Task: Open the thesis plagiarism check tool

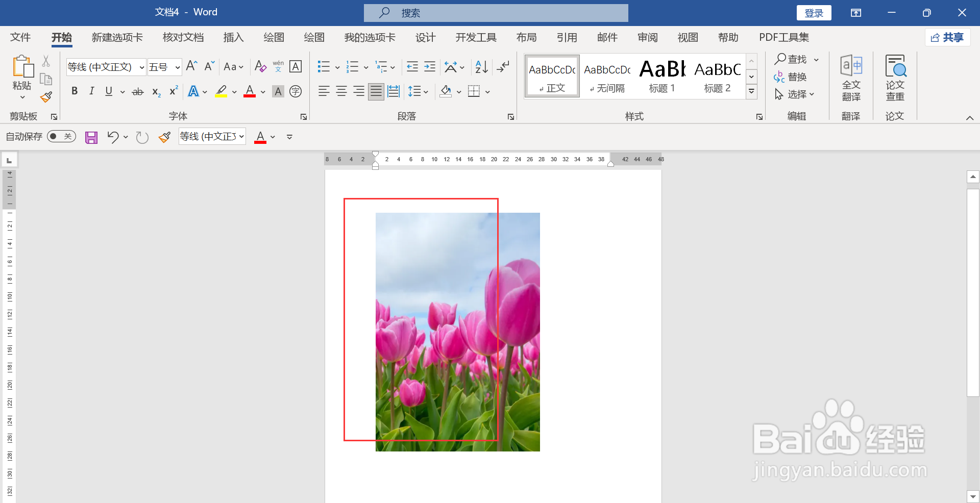Action: point(895,78)
